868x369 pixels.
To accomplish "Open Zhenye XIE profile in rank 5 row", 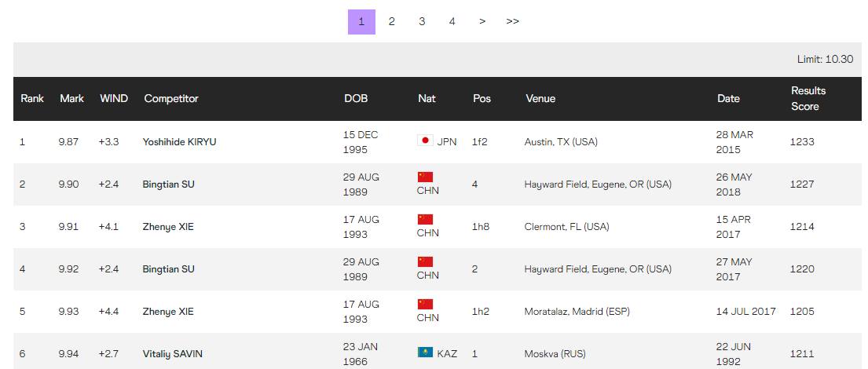I will (168, 312).
